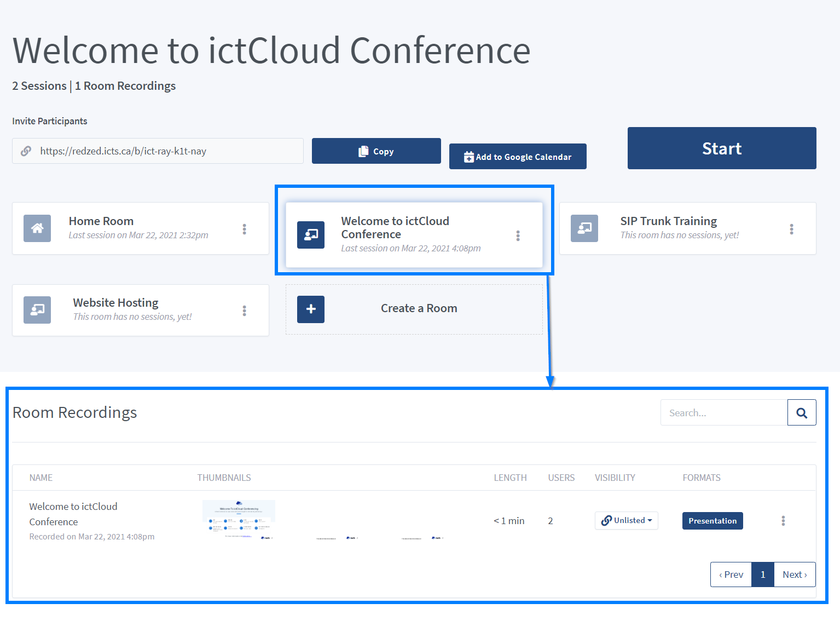Viewport: 840px width, 632px height.
Task: Open SIP Trunk Training options dots
Action: 791,229
